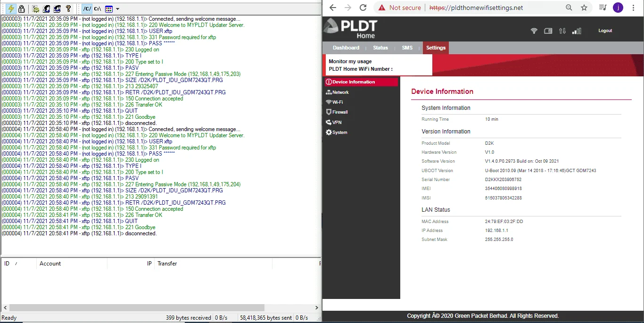
Task: Open the Firewall sidebar section
Action: [x=337, y=112]
